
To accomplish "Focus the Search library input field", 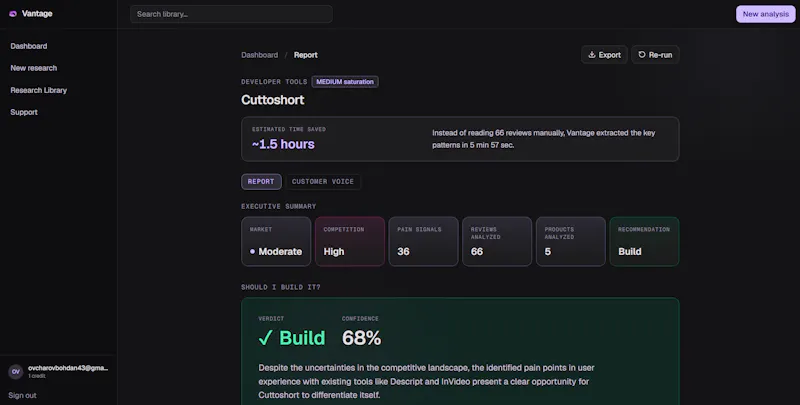I will point(231,14).
